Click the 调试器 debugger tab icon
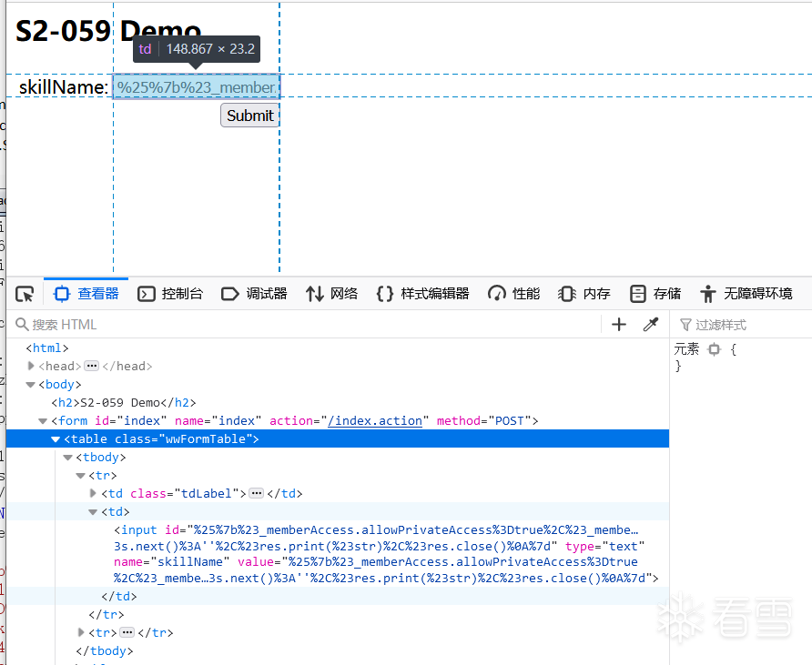The height and width of the screenshot is (665, 812). [230, 294]
